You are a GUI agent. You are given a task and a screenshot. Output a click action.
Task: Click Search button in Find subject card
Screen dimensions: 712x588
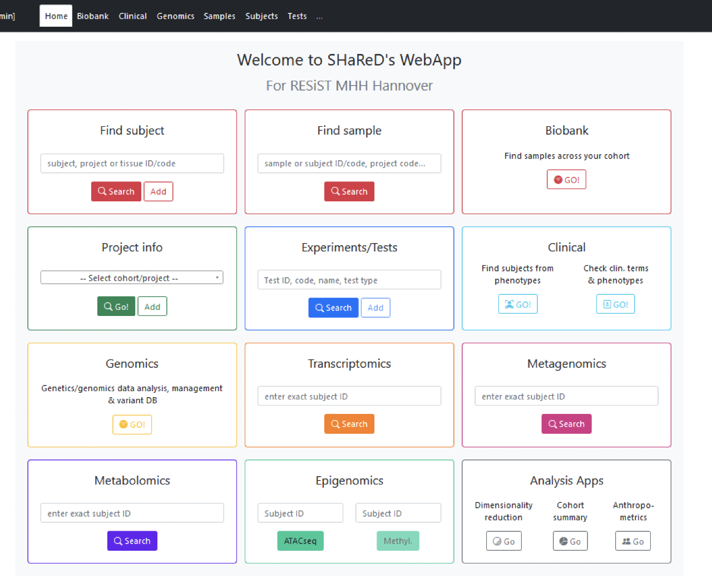click(x=116, y=191)
